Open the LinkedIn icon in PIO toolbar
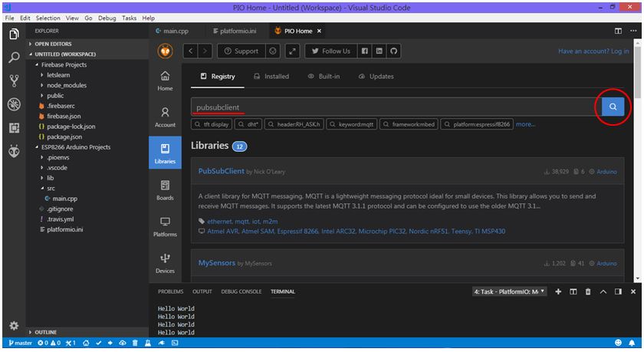This screenshot has width=644, height=352. [x=379, y=51]
